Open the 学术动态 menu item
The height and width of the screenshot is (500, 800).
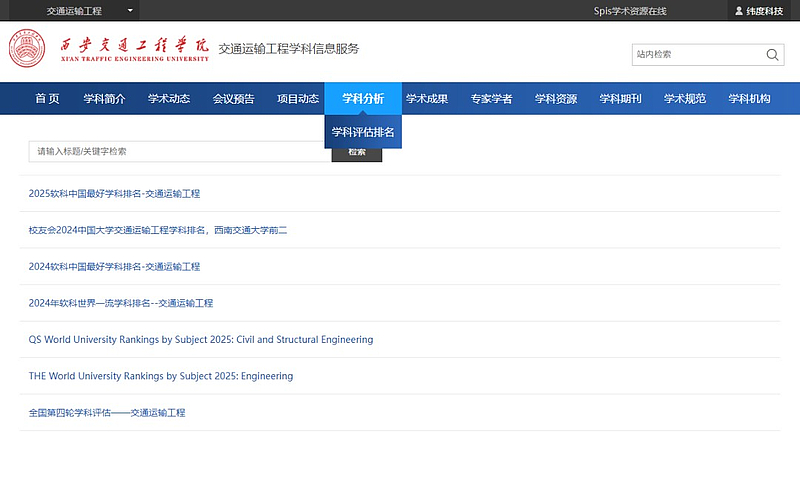[169, 98]
